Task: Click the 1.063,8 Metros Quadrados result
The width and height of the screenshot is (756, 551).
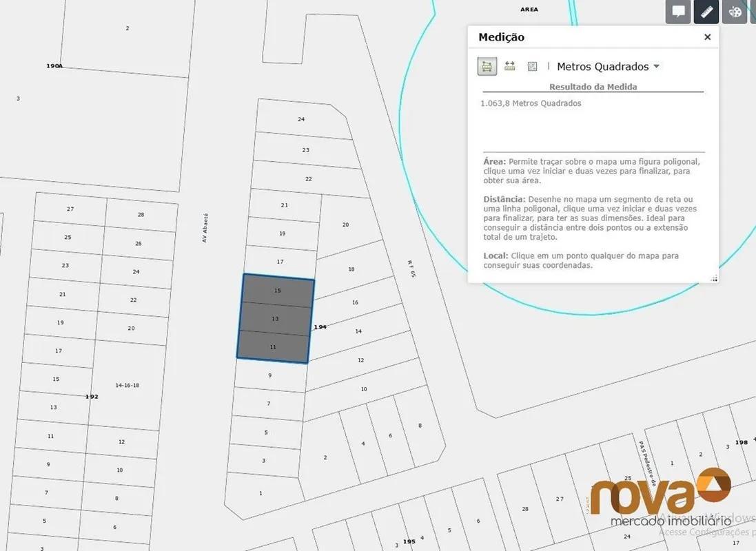Action: pyautogui.click(x=530, y=103)
